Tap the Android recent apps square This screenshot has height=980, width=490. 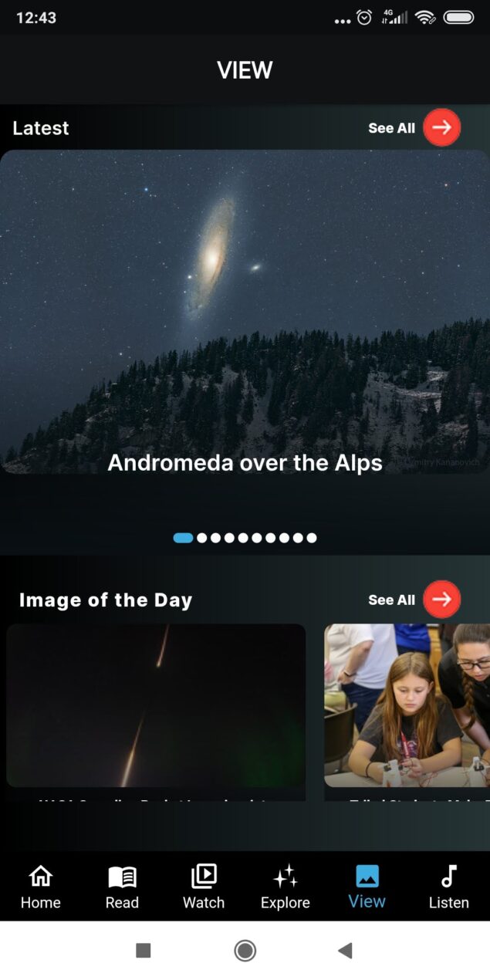(144, 951)
